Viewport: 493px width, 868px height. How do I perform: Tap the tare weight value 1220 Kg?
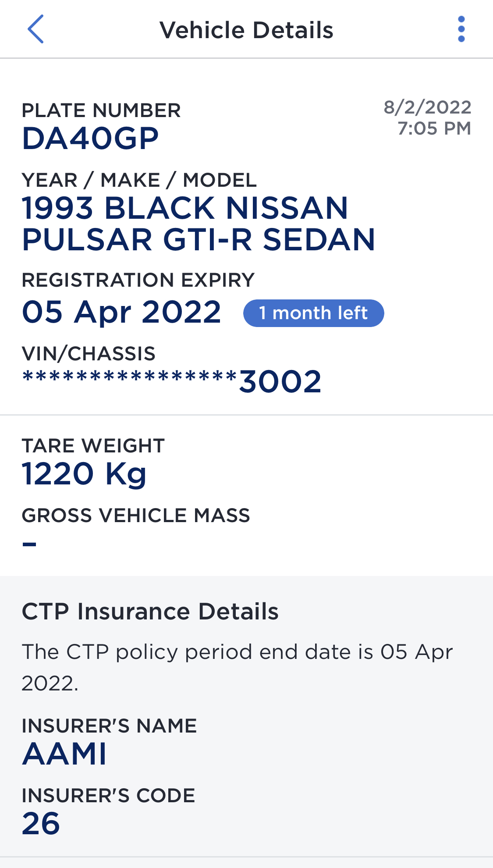[84, 474]
